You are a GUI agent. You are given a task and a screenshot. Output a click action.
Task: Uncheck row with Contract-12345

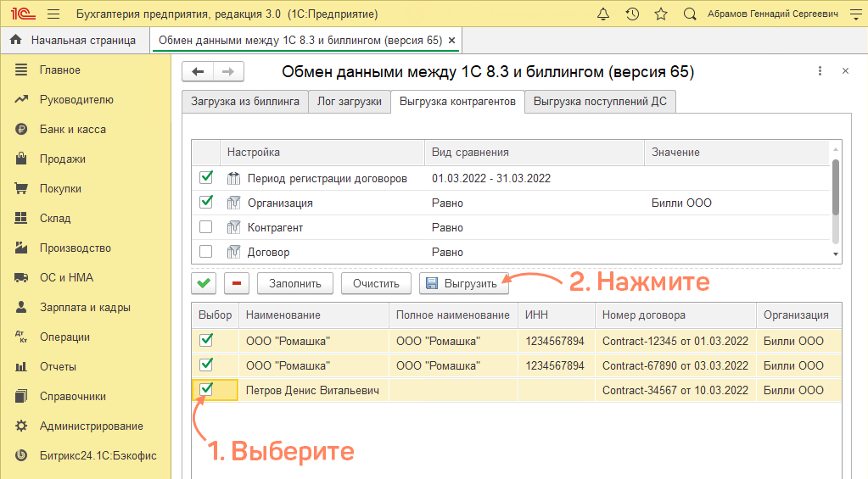[x=206, y=341]
